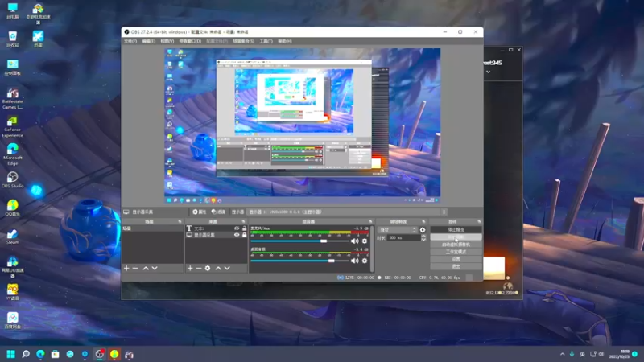Move scene down arrow in Scenes panel
Image resolution: width=644 pixels, height=362 pixels.
click(155, 268)
